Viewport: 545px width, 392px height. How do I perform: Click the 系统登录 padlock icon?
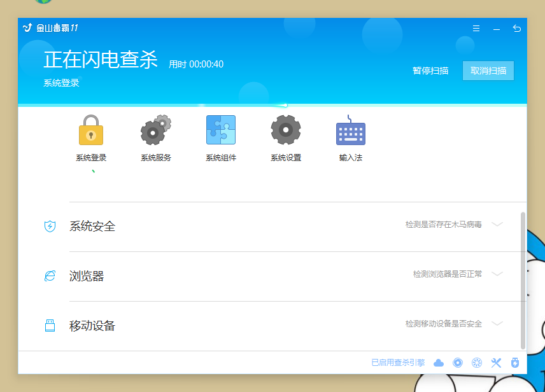91,130
